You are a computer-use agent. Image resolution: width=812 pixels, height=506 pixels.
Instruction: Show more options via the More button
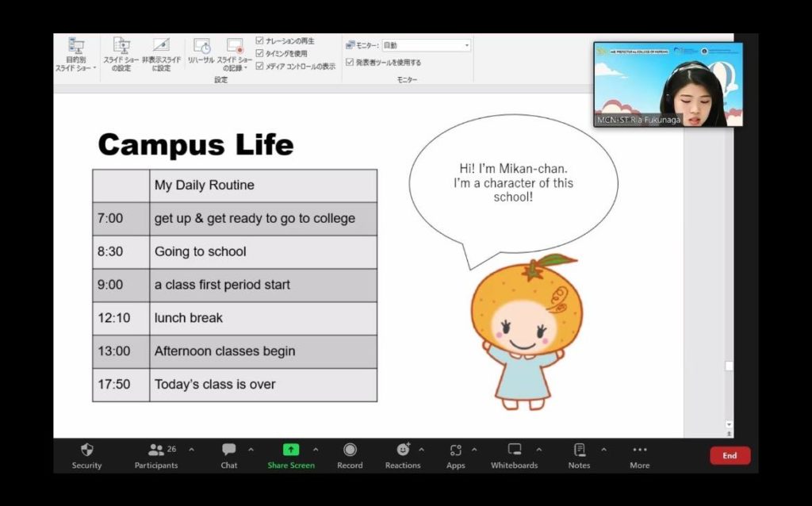640,455
